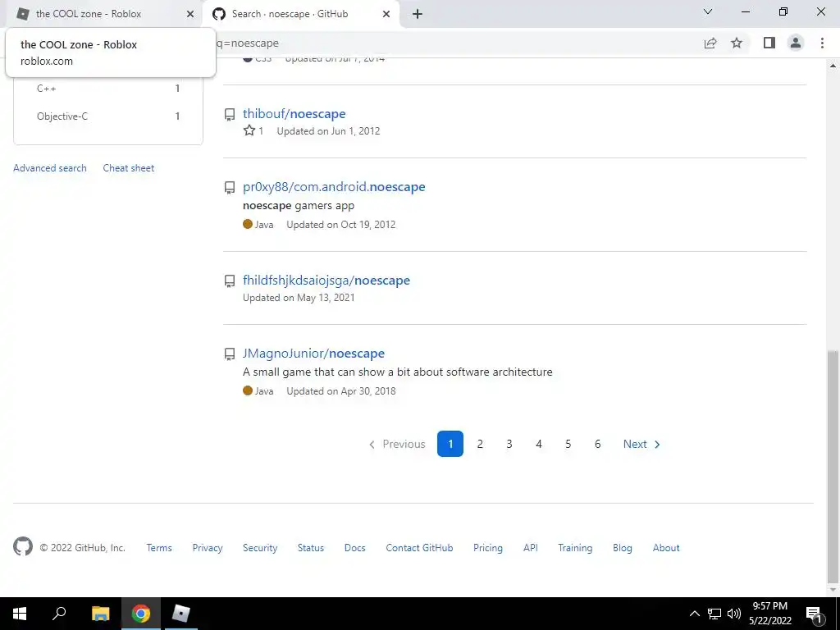Click the GitHub logo in footer
Viewport: 840px width, 630px height.
22,546
